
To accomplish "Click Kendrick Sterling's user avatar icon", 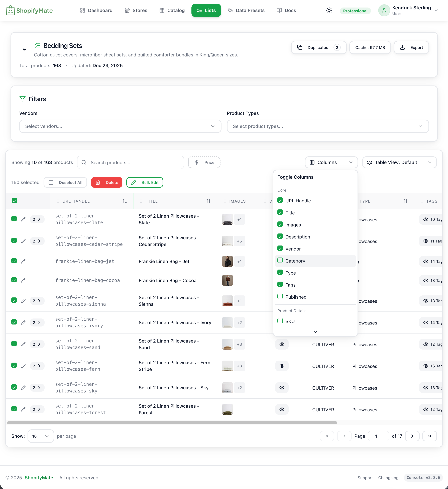I will tap(384, 10).
